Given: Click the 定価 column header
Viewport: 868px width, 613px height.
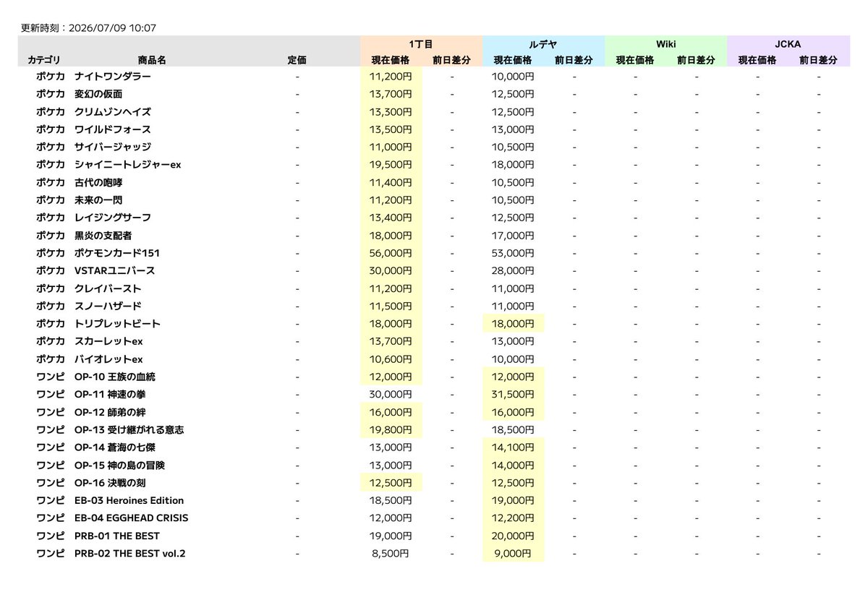Looking at the screenshot, I should click(297, 61).
